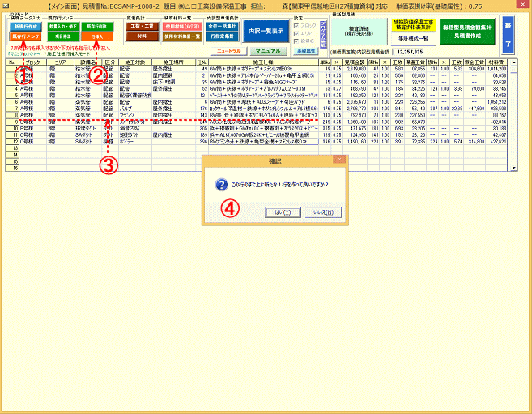Click いいえ(N) in the confirmation dialog
This screenshot has width=532, height=414.
(x=323, y=212)
